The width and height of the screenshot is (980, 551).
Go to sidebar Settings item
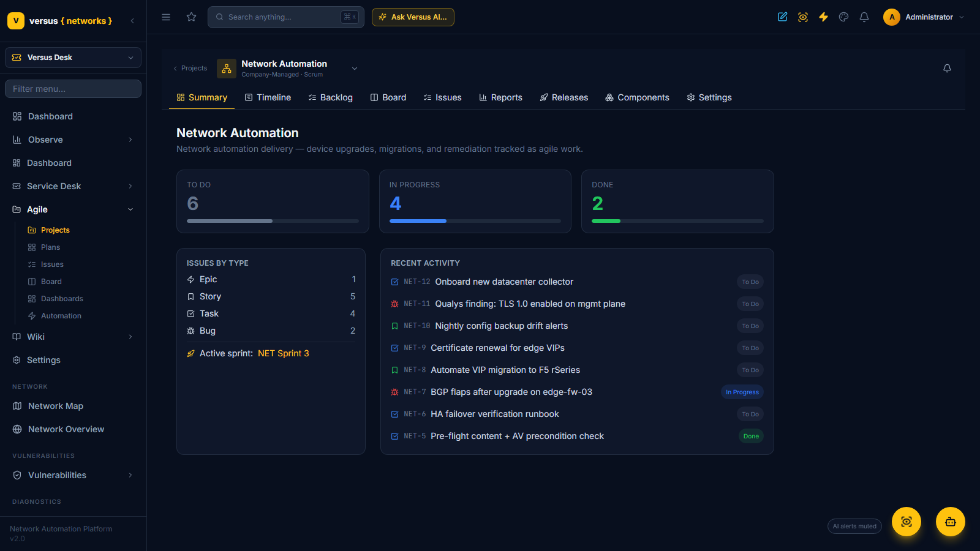click(x=73, y=360)
